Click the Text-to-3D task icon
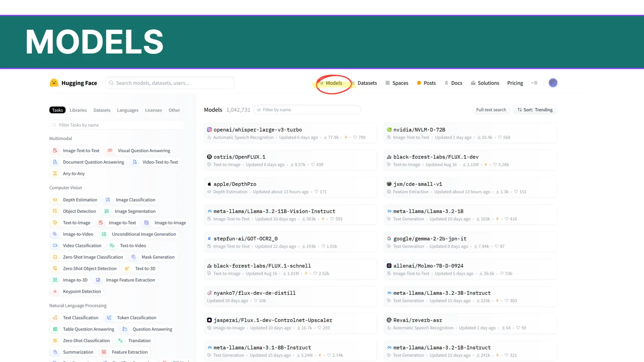644x362 pixels. [x=127, y=268]
